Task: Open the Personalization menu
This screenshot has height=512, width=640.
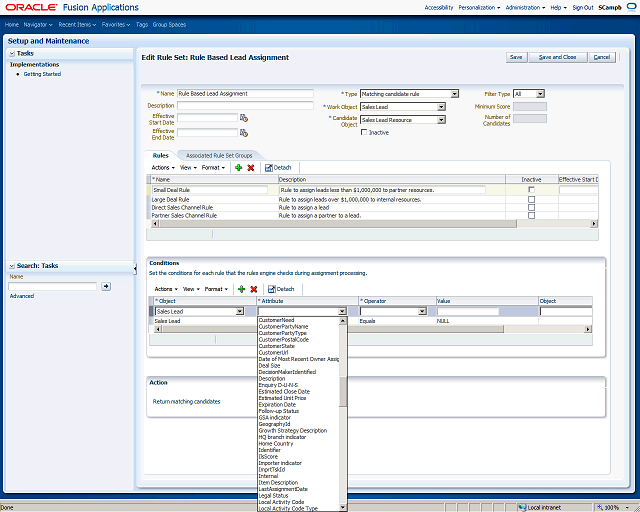Action: pos(479,7)
